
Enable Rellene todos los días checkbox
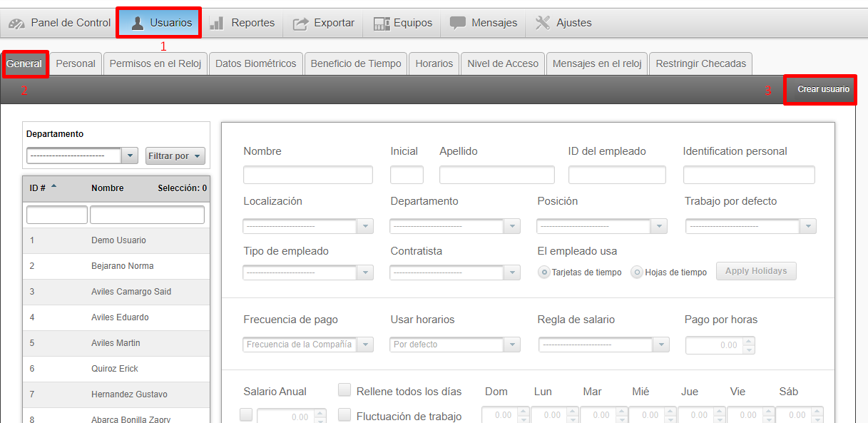tap(344, 390)
